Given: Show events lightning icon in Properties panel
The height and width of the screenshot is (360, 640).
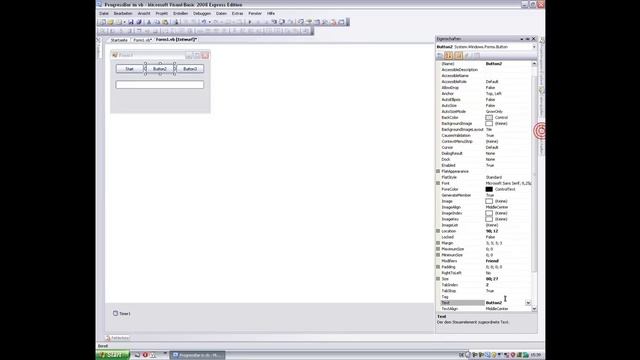Looking at the screenshot, I should click(467, 56).
